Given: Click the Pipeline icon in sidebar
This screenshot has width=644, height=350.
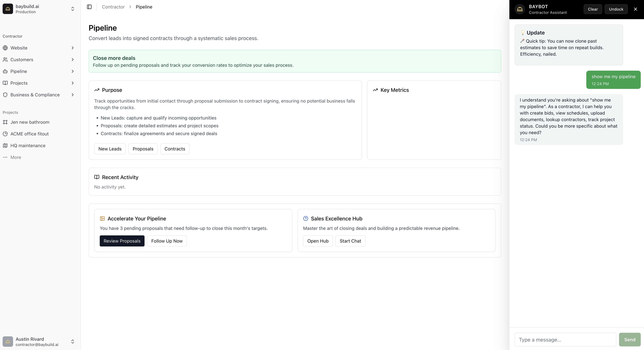Looking at the screenshot, I should click(6, 71).
